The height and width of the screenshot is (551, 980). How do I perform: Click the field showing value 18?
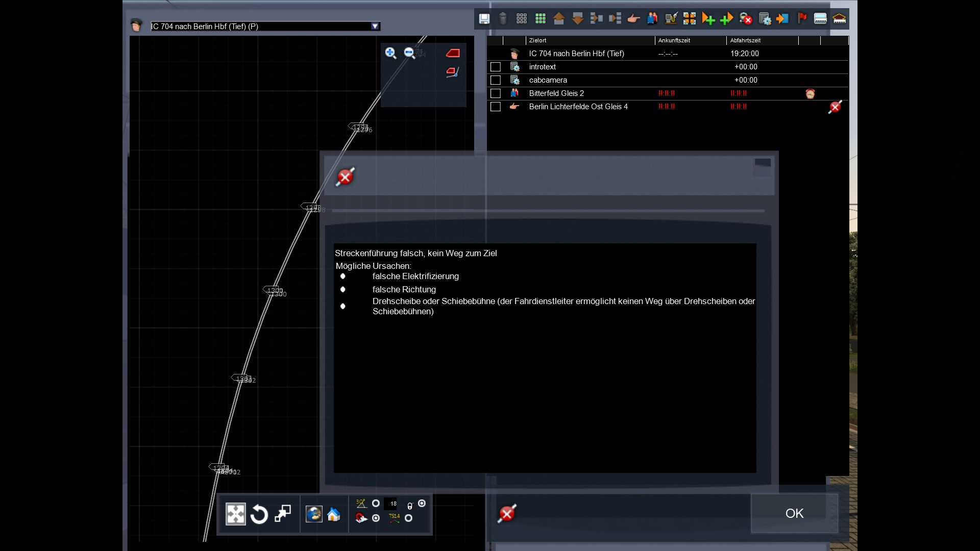(391, 504)
